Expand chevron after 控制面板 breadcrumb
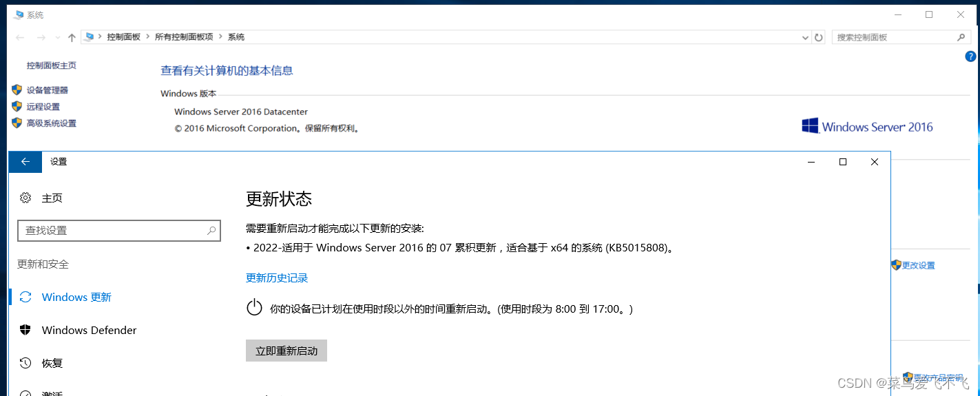This screenshot has width=980, height=396. pyautogui.click(x=147, y=37)
